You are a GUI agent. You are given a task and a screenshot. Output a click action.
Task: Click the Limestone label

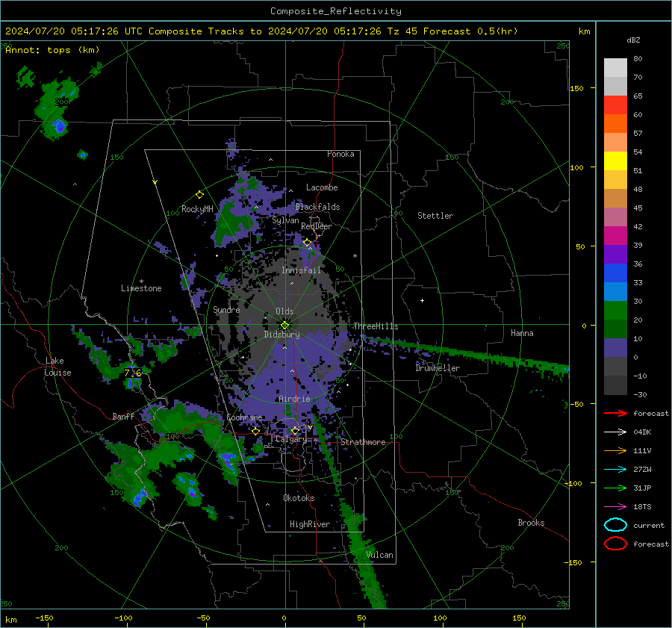click(x=141, y=288)
